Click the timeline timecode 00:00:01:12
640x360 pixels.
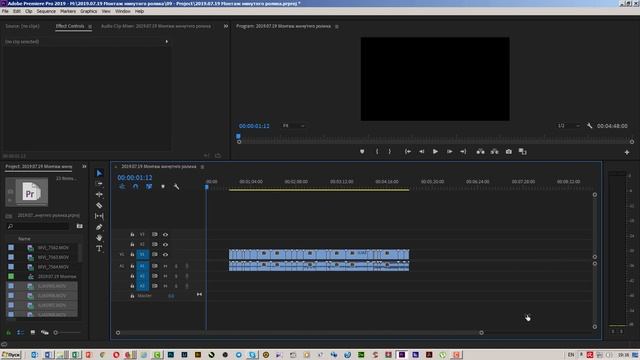pyautogui.click(x=135, y=178)
